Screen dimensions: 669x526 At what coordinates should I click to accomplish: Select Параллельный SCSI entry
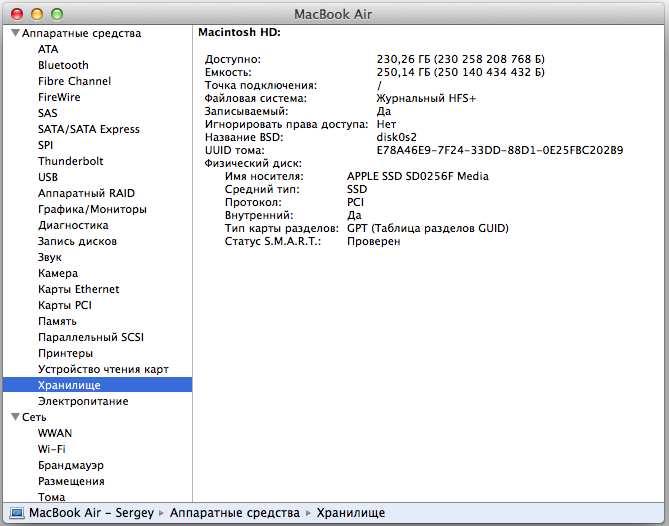coord(91,337)
